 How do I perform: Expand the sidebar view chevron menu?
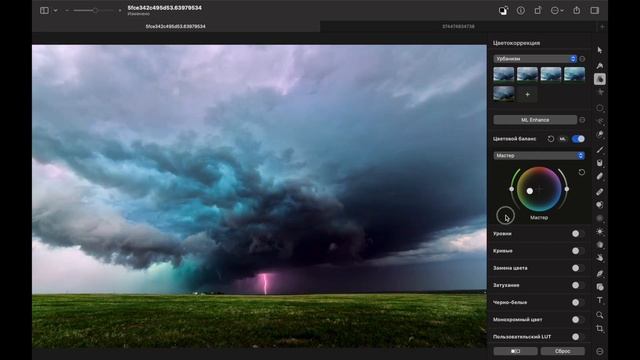pyautogui.click(x=56, y=11)
